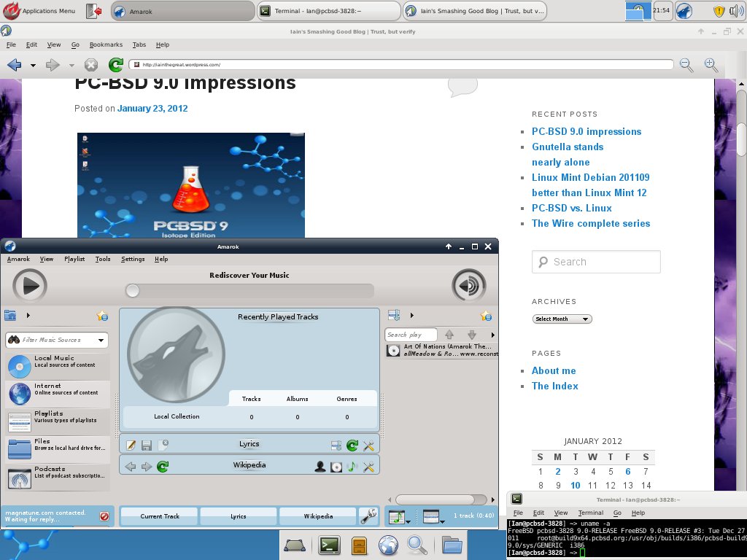The height and width of the screenshot is (560, 747).
Task: Open browser back history dropdown
Action: [x=33, y=65]
